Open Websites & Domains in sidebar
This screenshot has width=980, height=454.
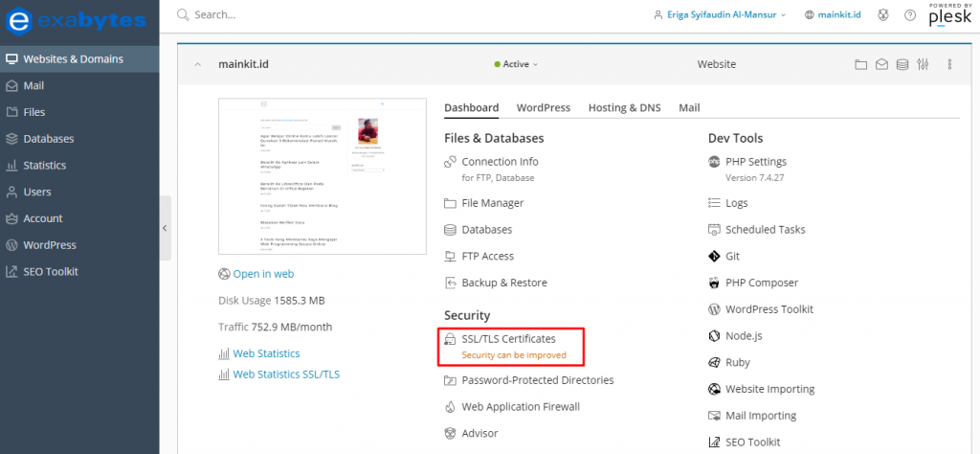click(x=79, y=59)
